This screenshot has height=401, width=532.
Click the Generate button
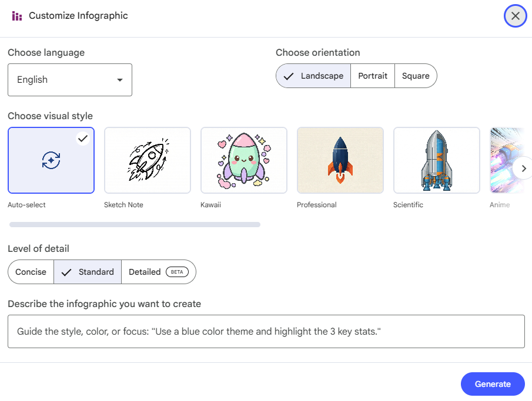tap(493, 384)
